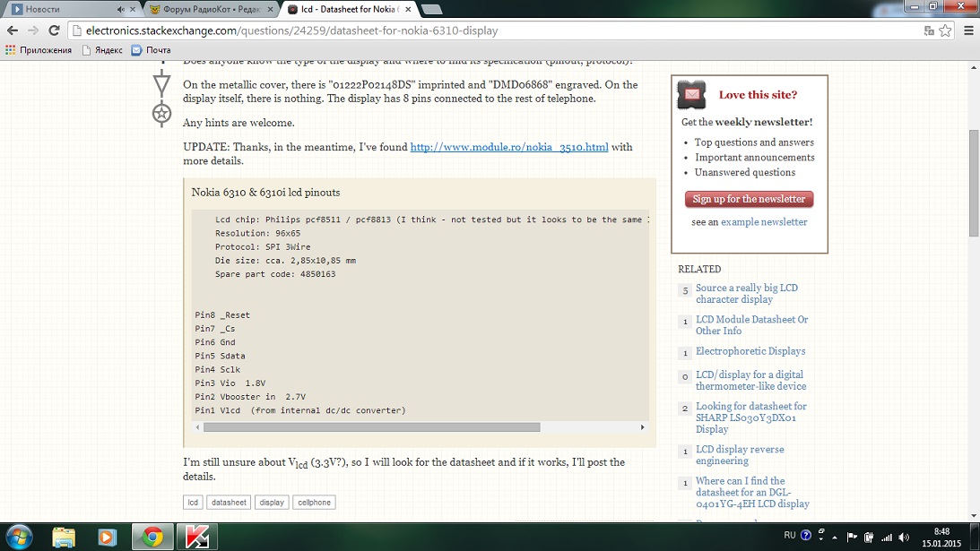The height and width of the screenshot is (551, 980).
Task: Click Sign up for the newsletter button
Action: [749, 199]
